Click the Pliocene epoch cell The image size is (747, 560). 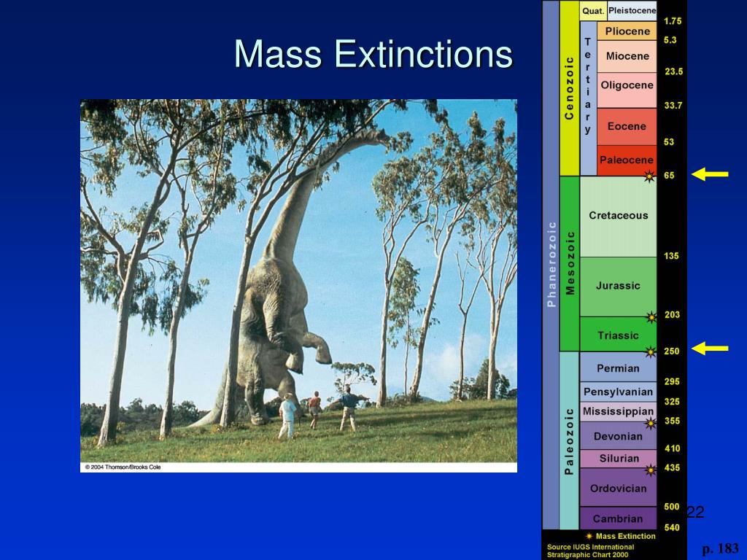[x=627, y=31]
